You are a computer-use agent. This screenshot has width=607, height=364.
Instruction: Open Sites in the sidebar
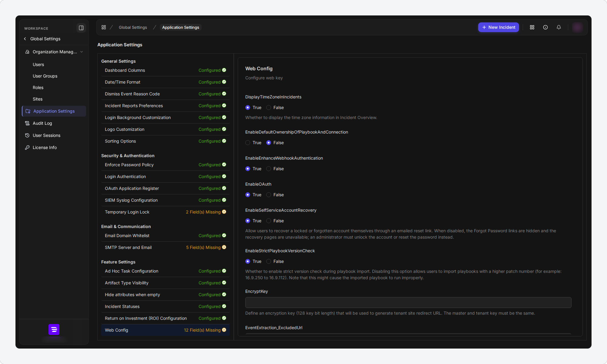coord(38,99)
